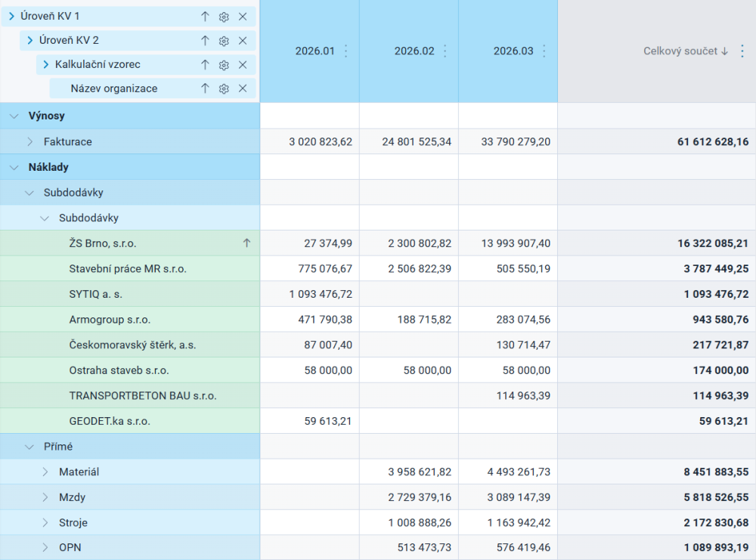Open settings gear for Úroveň KV 1
The width and height of the screenshot is (756, 560).
pyautogui.click(x=224, y=17)
